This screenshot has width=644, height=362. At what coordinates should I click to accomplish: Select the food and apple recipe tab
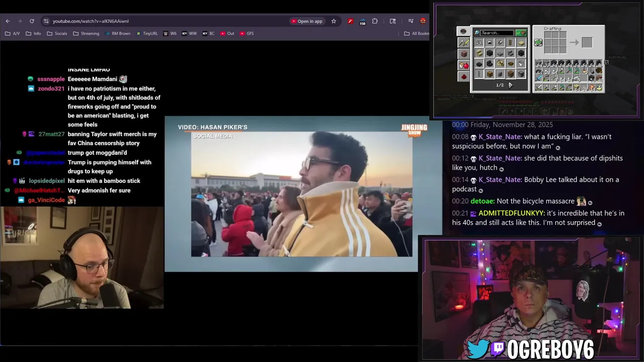(x=464, y=65)
